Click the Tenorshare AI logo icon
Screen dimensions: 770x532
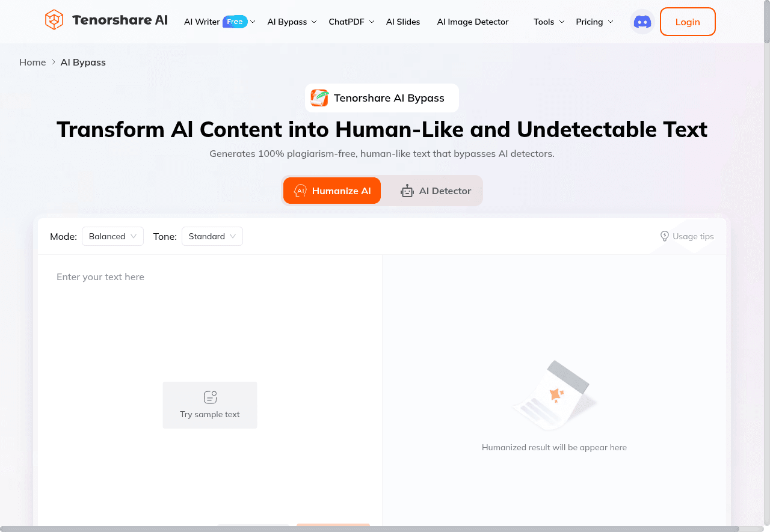pyautogui.click(x=54, y=20)
